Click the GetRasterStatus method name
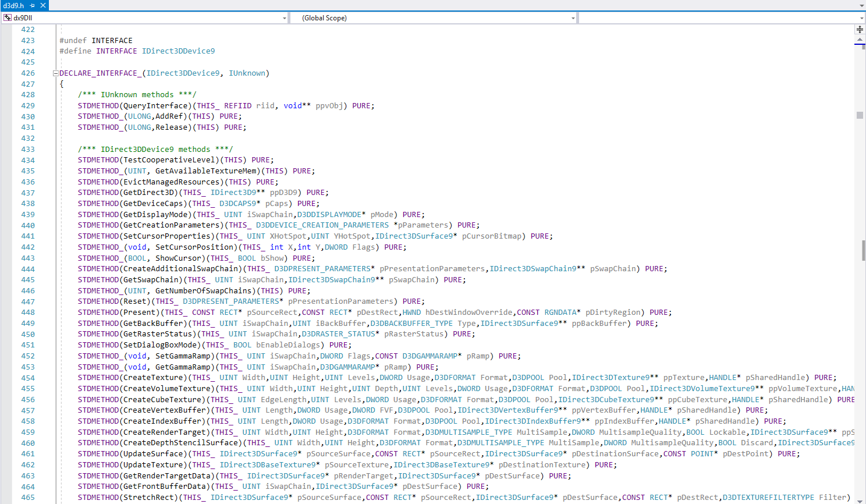Screen dimensions: 866x504 click(x=158, y=334)
